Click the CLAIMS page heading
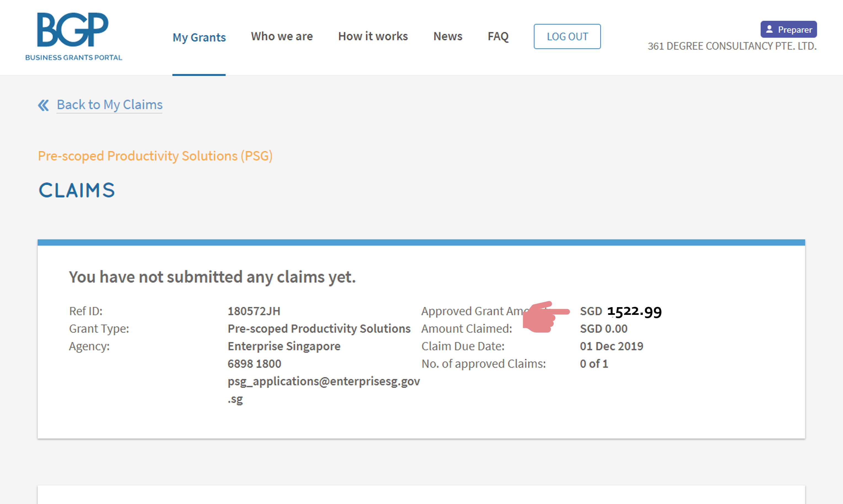This screenshot has width=843, height=504. 77,190
